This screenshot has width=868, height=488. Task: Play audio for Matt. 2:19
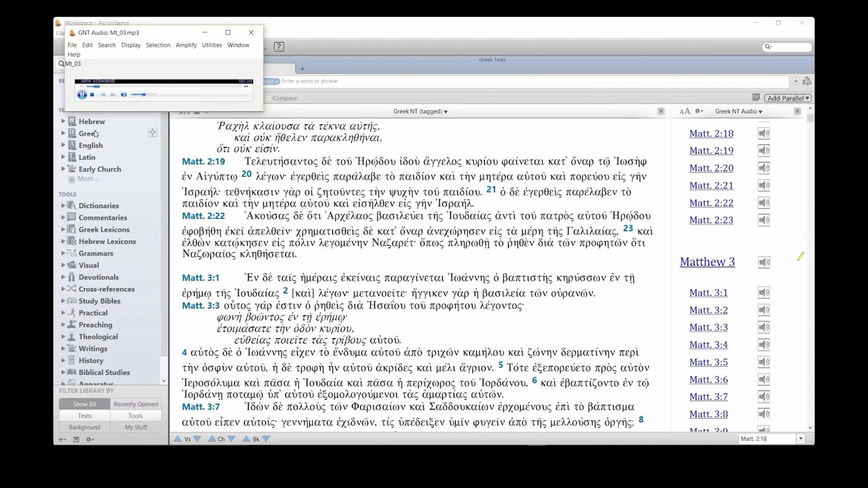764,150
